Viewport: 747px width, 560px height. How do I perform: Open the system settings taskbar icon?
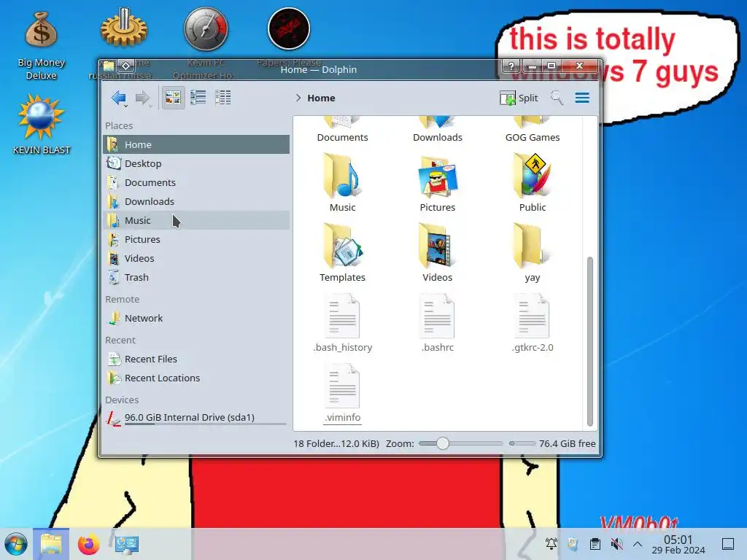126,544
